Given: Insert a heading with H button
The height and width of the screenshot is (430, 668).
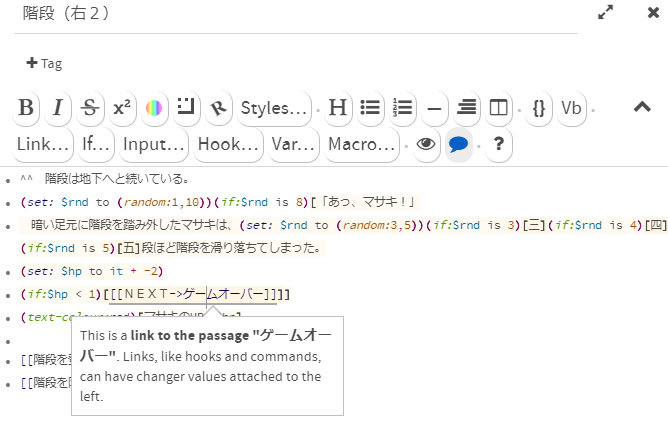Looking at the screenshot, I should click(338, 108).
